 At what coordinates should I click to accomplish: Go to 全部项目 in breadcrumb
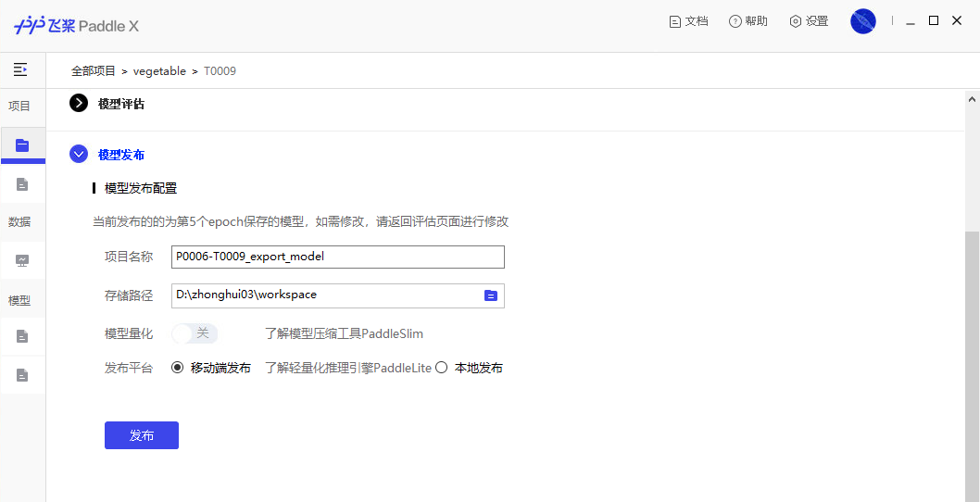click(94, 71)
